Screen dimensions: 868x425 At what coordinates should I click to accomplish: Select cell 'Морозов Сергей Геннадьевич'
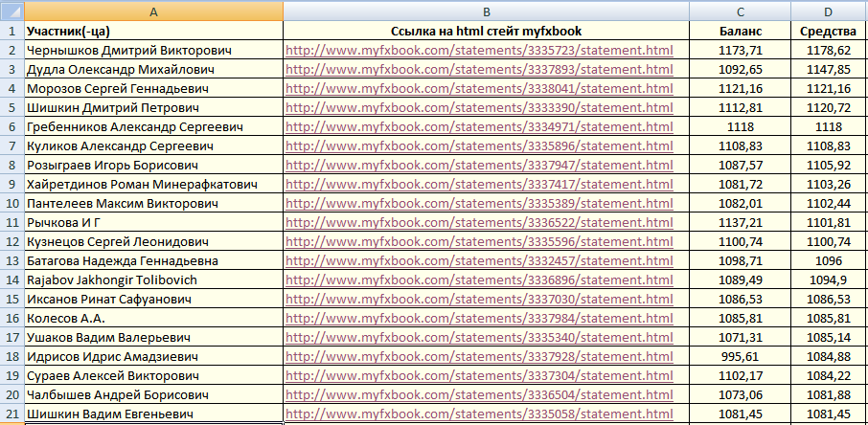click(154, 88)
